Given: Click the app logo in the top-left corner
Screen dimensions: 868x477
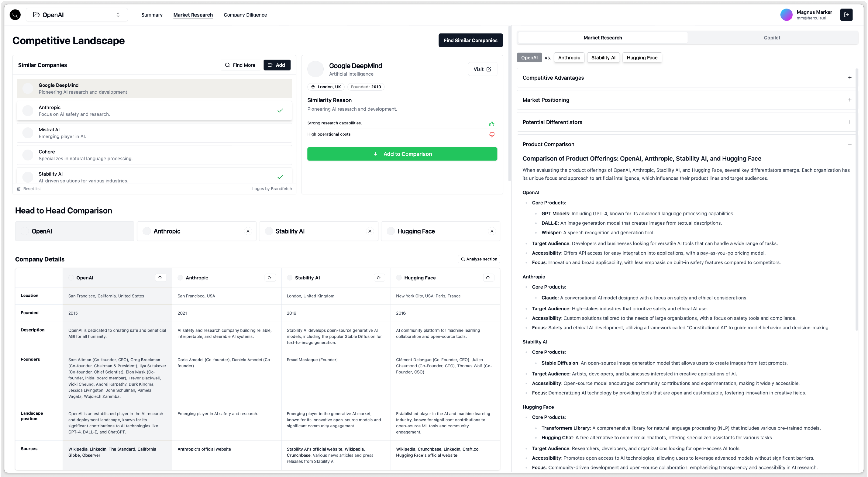Looking at the screenshot, I should pyautogui.click(x=15, y=14).
